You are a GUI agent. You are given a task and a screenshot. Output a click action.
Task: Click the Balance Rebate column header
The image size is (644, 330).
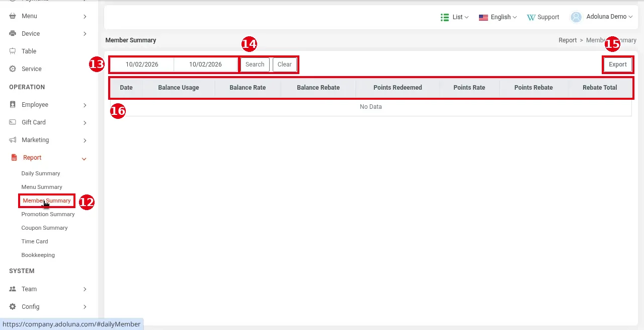click(318, 88)
